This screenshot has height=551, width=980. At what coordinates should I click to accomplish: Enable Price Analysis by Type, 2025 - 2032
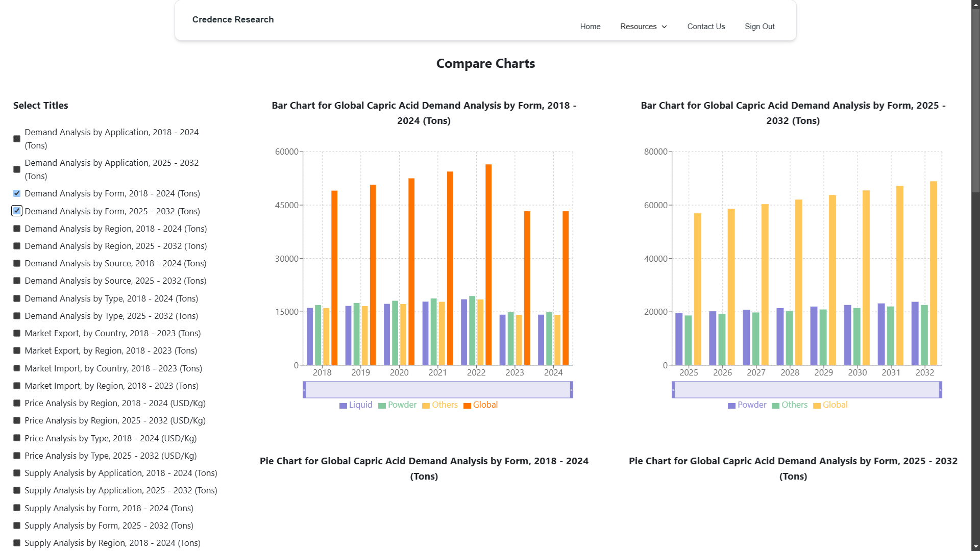[17, 456]
